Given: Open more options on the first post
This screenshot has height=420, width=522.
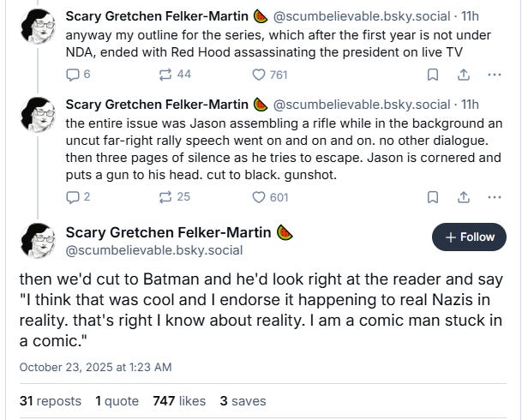Looking at the screenshot, I should [x=494, y=75].
